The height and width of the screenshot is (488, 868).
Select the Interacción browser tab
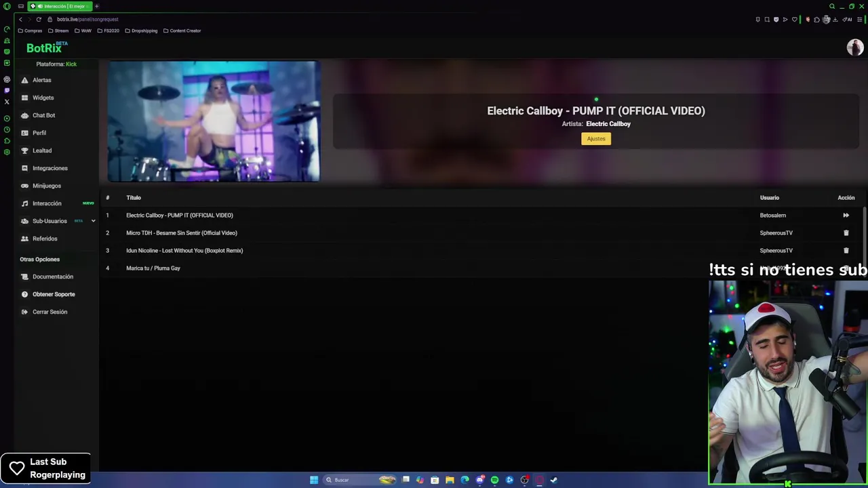pyautogui.click(x=59, y=6)
